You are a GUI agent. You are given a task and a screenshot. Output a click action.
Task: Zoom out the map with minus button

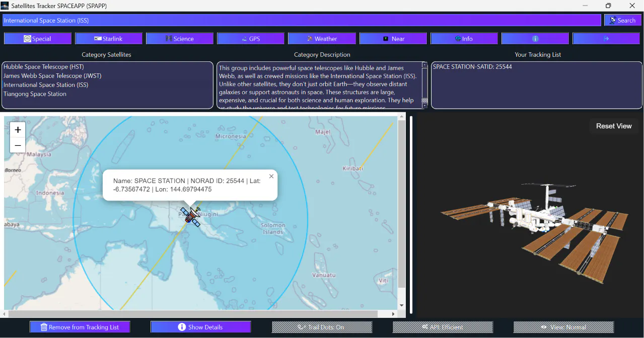[18, 146]
